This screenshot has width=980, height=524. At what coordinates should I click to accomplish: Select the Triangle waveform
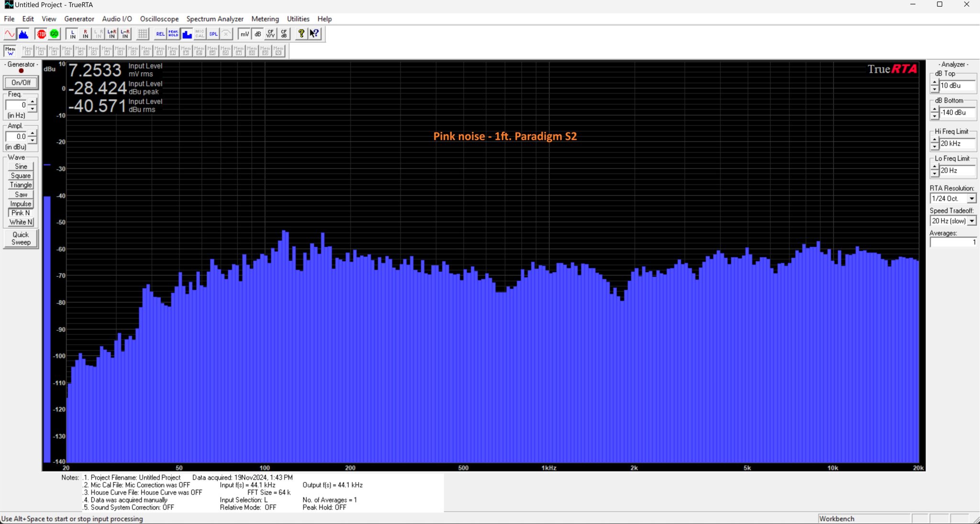(x=21, y=185)
